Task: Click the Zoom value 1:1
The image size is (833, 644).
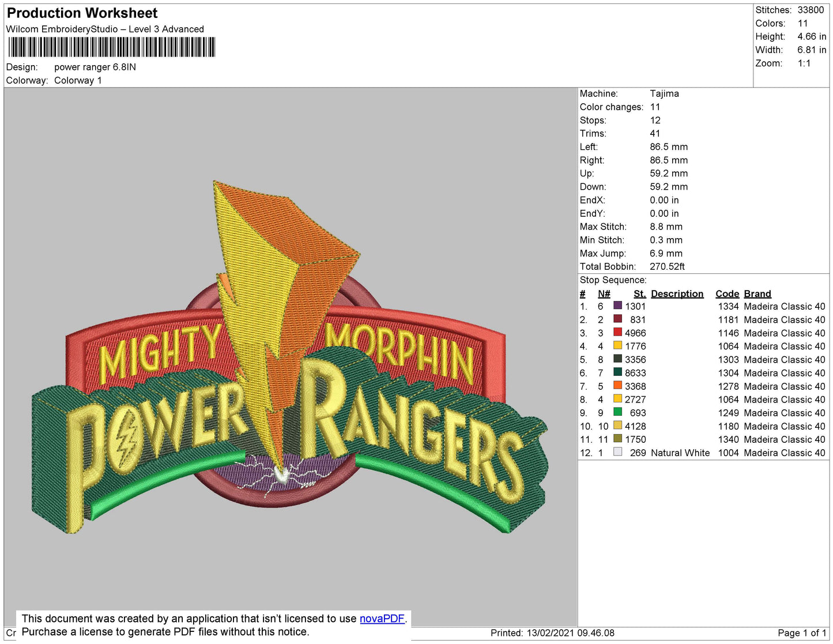Action: click(x=804, y=63)
